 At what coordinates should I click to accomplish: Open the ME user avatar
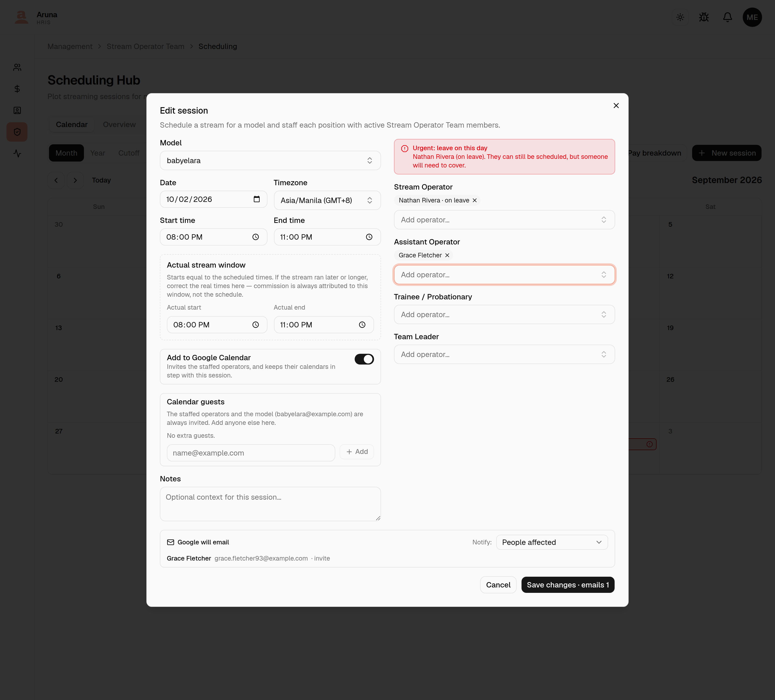point(752,17)
